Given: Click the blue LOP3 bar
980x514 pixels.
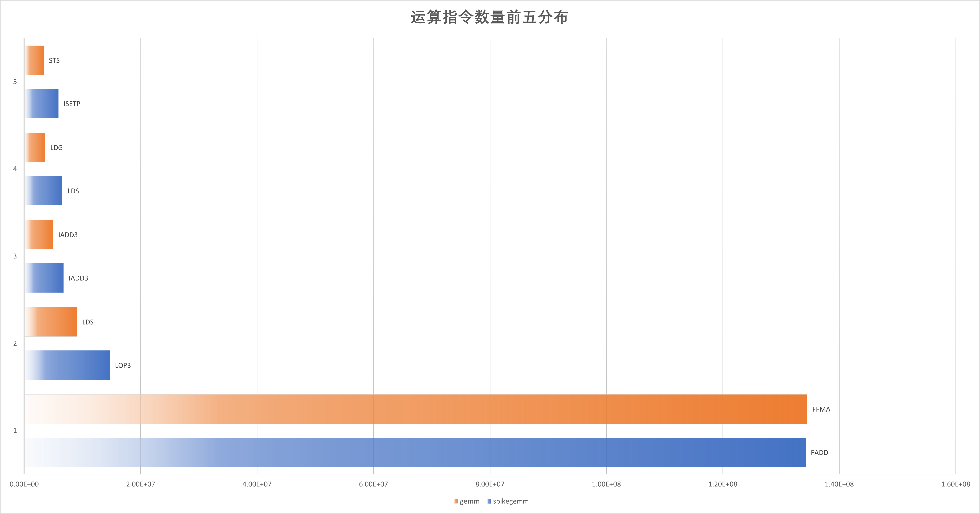Looking at the screenshot, I should 67,365.
